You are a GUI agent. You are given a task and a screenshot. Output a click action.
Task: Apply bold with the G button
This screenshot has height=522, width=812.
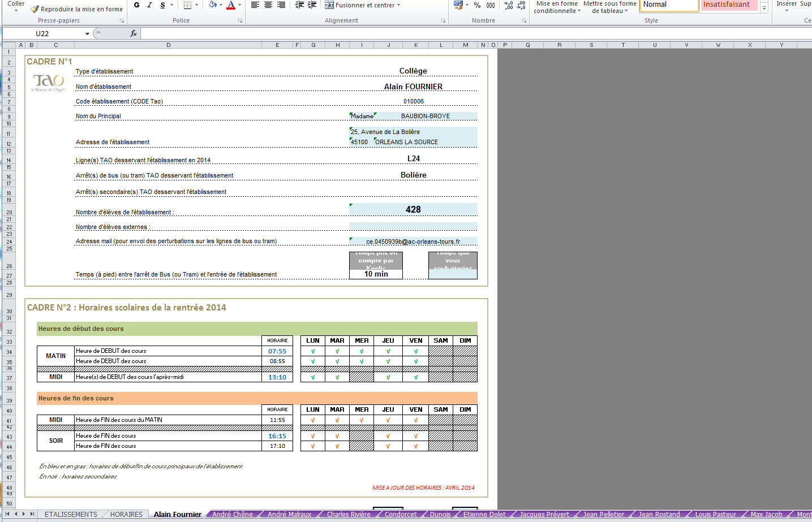pyautogui.click(x=136, y=5)
